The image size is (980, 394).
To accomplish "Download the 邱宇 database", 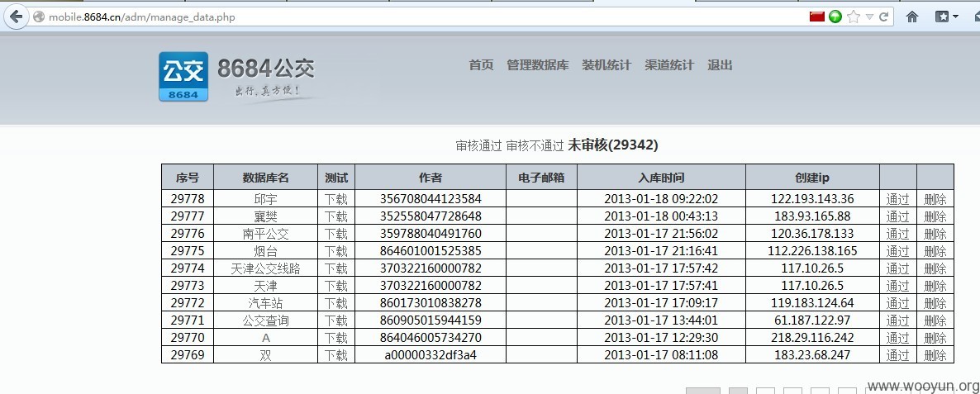I will click(x=335, y=199).
